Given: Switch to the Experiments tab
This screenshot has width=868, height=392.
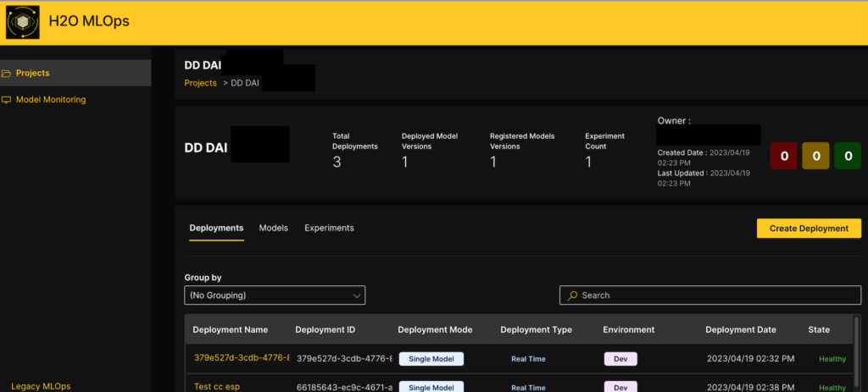Looking at the screenshot, I should [x=329, y=228].
